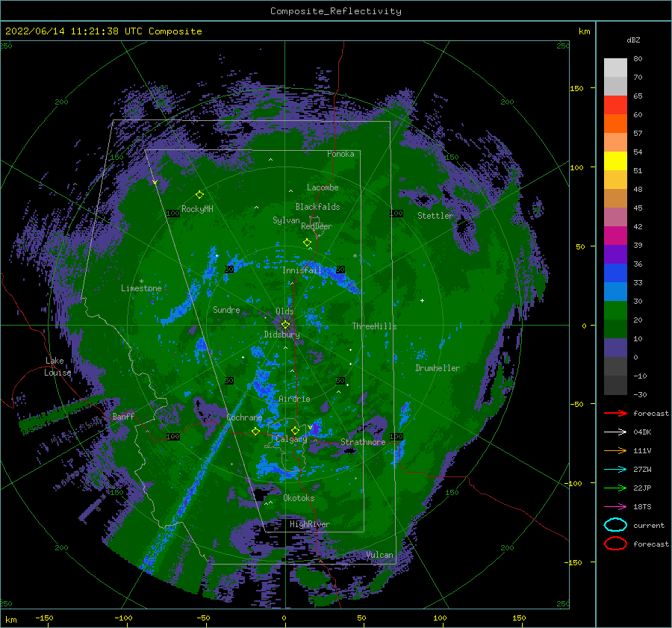Click the magenta 18TS arrow icon
This screenshot has height=628, width=672.
(615, 507)
